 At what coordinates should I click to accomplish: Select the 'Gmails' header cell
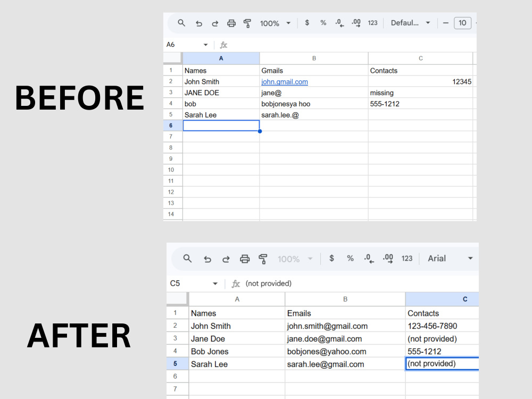coord(314,71)
